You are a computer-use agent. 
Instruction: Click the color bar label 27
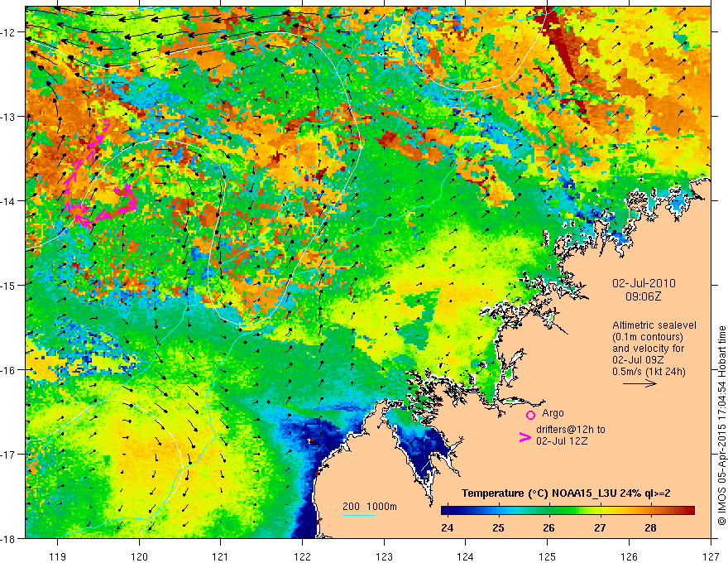click(600, 528)
